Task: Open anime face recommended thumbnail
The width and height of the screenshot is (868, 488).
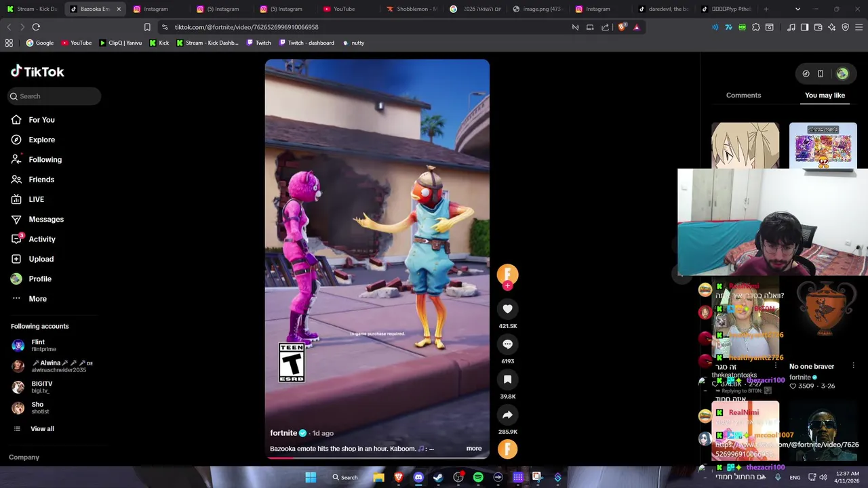Action: (x=745, y=145)
